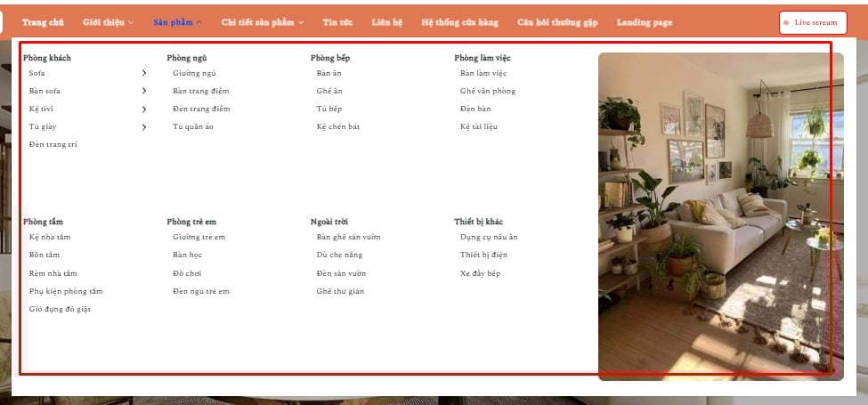Select Bồn tắm menu item

click(x=45, y=255)
